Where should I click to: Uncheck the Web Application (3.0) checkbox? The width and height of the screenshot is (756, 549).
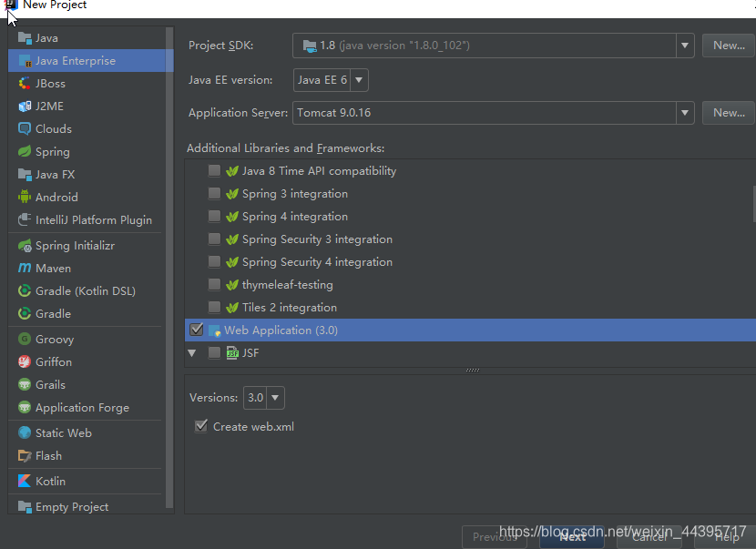click(x=196, y=330)
